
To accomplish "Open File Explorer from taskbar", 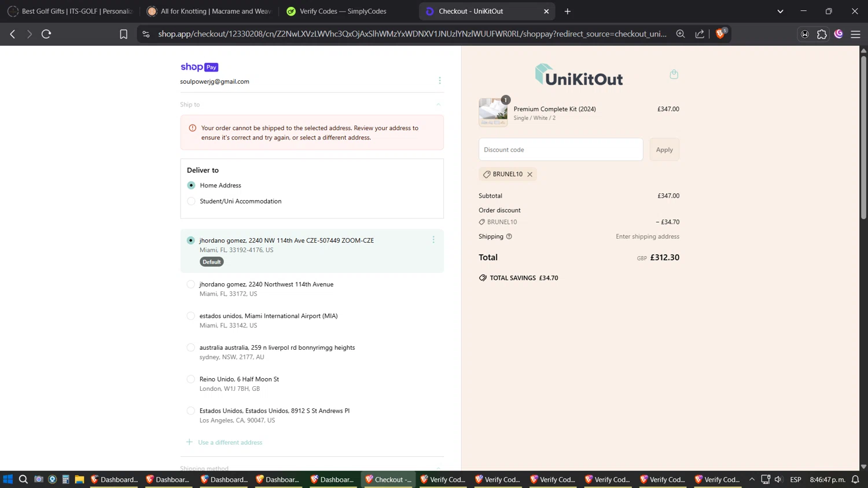I will (79, 479).
